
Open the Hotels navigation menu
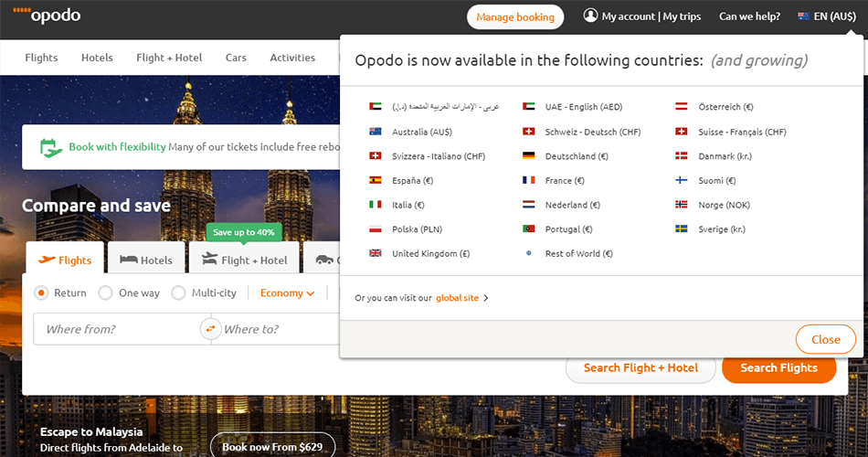click(x=97, y=58)
